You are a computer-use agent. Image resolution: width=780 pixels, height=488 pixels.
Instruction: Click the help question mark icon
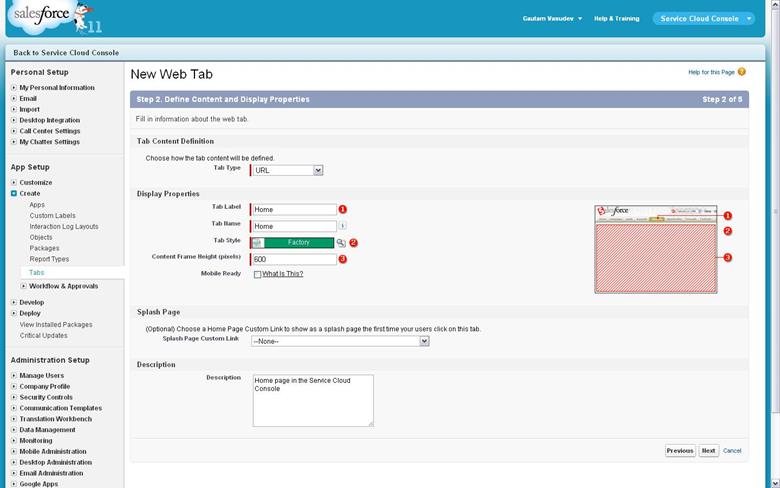(742, 72)
